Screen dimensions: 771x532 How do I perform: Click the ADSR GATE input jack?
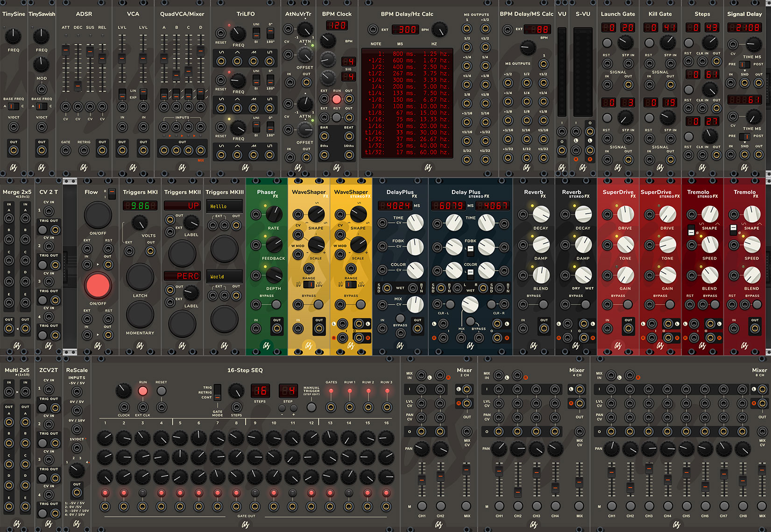click(66, 150)
